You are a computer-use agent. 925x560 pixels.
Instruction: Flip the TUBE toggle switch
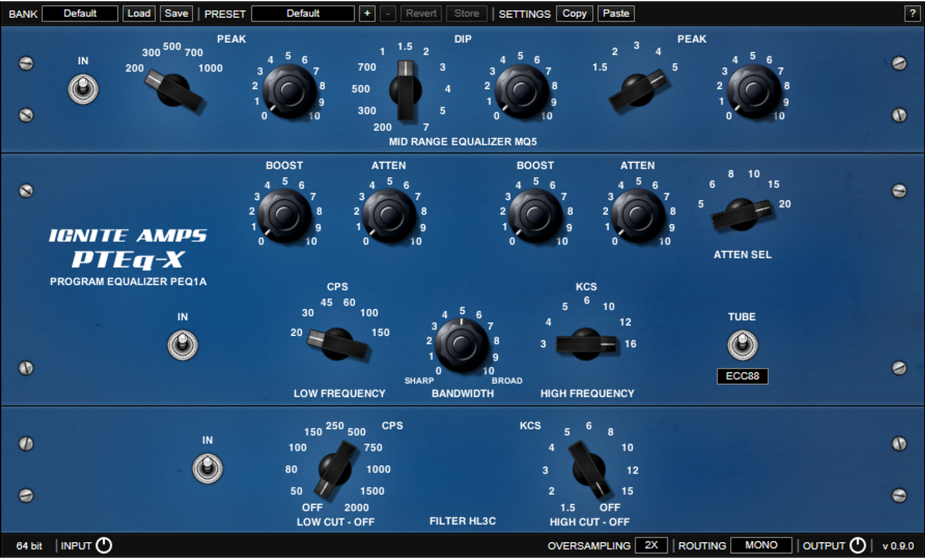coord(743,345)
